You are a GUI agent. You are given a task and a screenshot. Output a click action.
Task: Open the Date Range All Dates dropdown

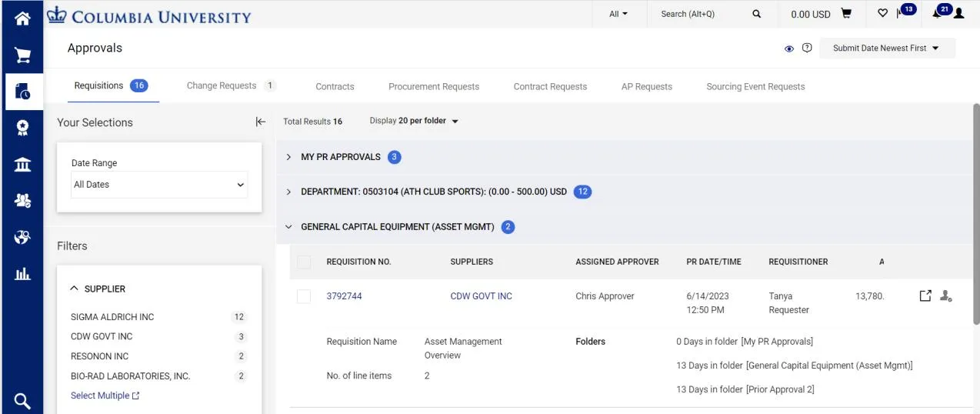[159, 185]
